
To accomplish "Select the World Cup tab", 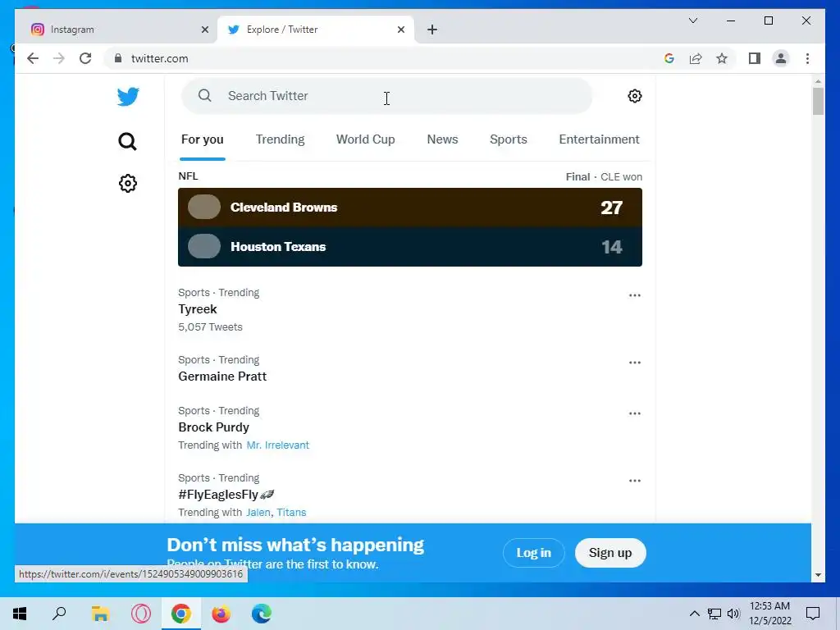I will (x=365, y=139).
